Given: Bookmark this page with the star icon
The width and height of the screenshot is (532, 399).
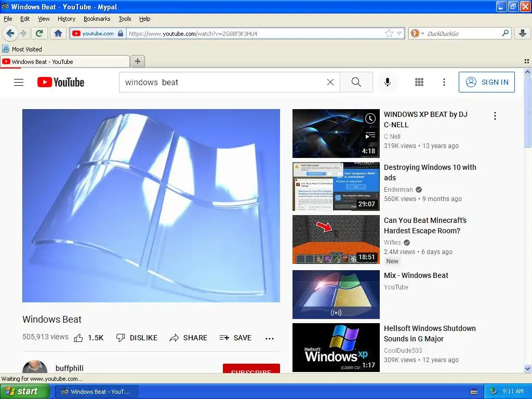Looking at the screenshot, I should (x=389, y=33).
